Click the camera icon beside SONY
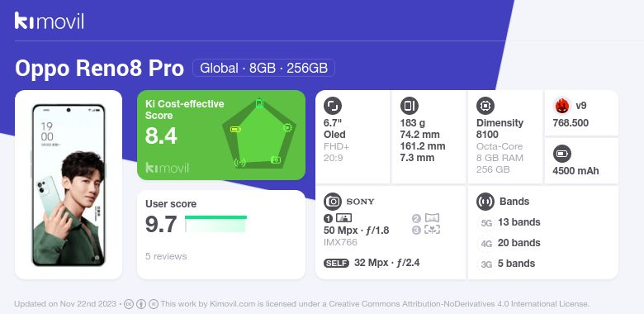The image size is (644, 314). coord(333,202)
